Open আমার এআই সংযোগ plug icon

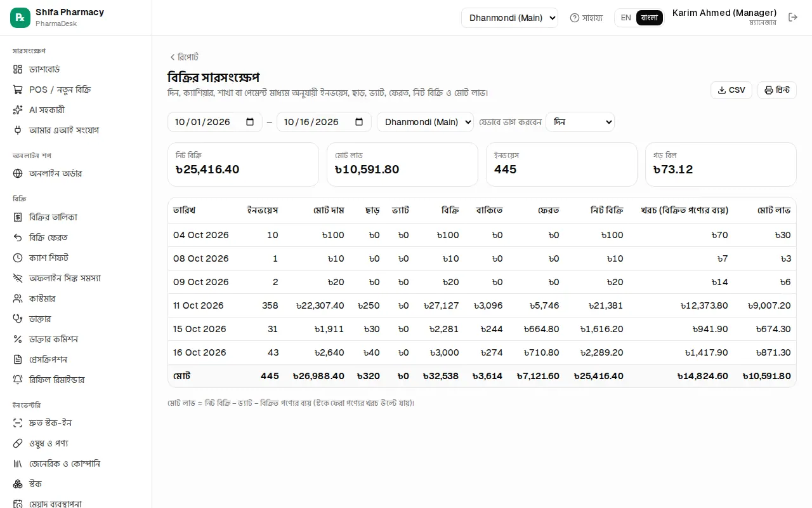[x=18, y=130]
